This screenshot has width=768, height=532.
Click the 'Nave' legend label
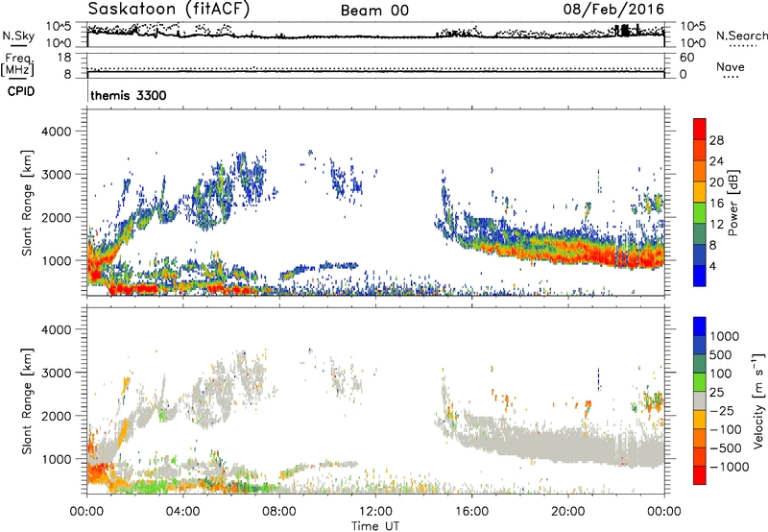[x=731, y=66]
